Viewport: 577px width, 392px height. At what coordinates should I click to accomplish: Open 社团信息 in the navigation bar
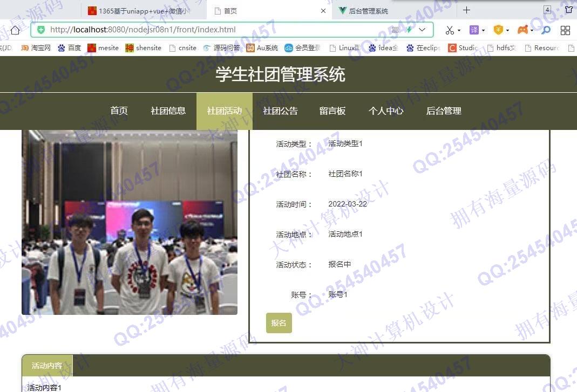point(168,111)
